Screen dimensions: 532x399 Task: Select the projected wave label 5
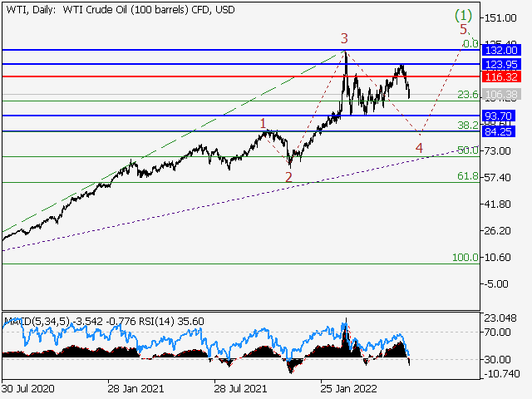tap(463, 30)
